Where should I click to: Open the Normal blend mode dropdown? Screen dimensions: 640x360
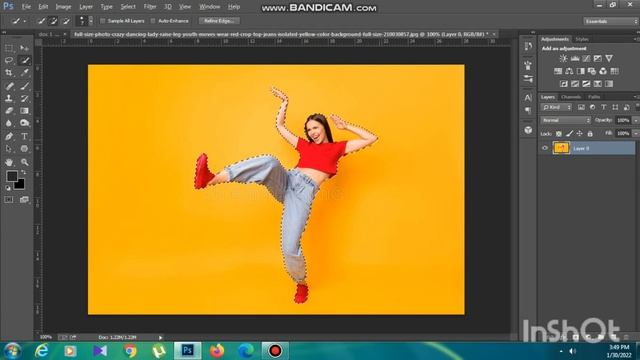pyautogui.click(x=566, y=120)
